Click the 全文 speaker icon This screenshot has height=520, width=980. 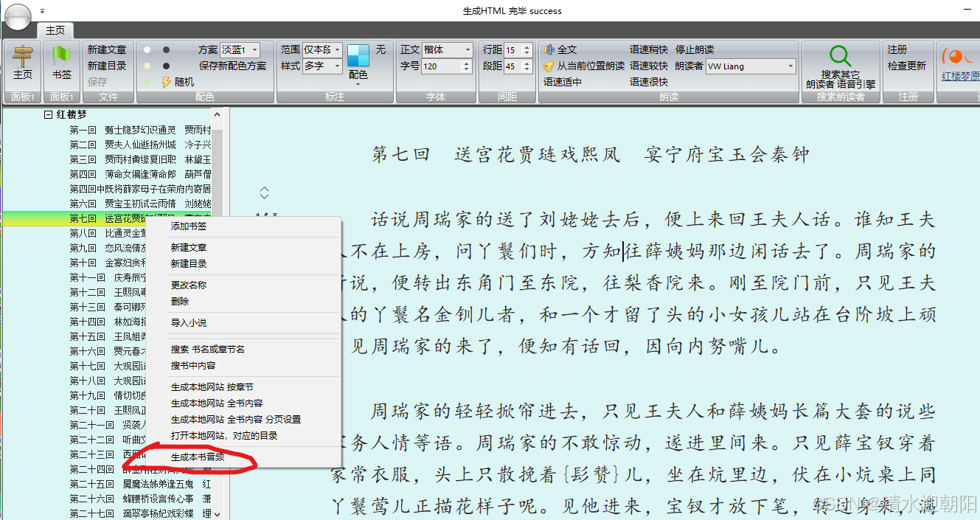tap(549, 49)
